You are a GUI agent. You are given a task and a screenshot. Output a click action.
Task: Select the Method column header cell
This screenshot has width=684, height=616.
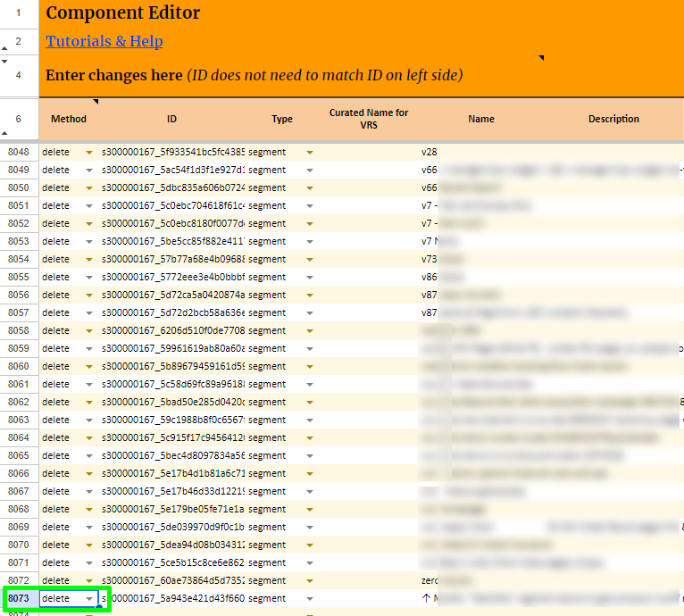coord(69,119)
